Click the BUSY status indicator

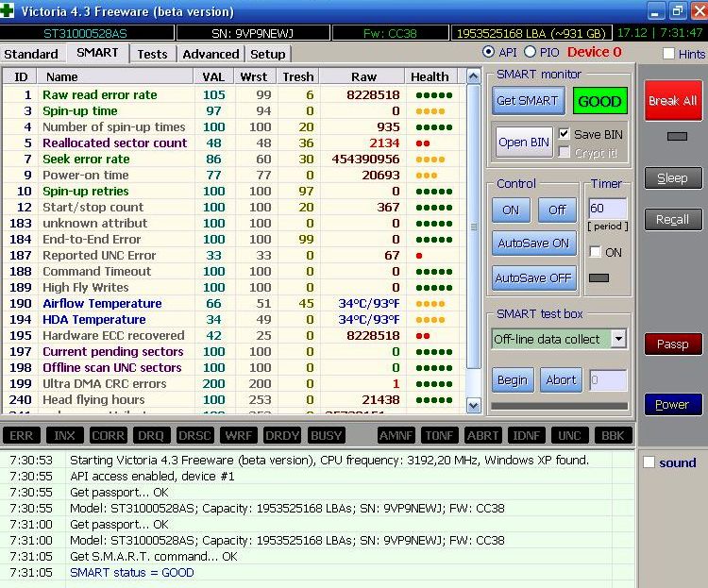(326, 435)
